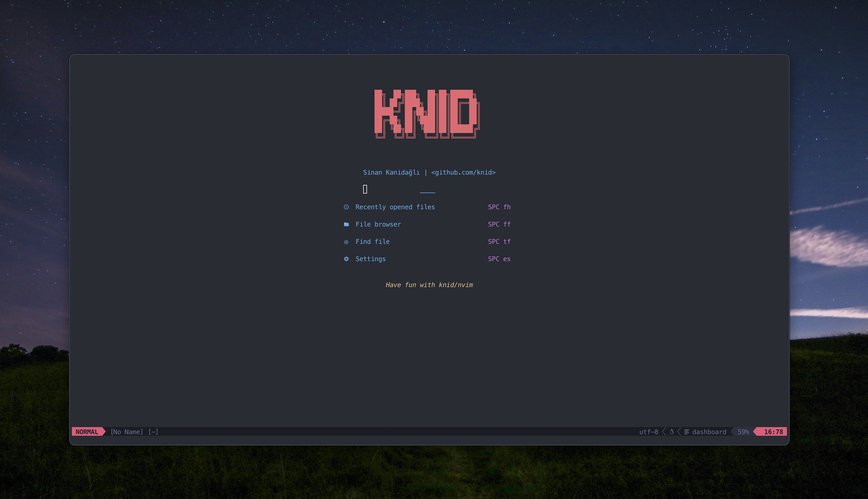Click the Linux penguin icon in statusline
Screen dimensions: 868x499
point(672,432)
